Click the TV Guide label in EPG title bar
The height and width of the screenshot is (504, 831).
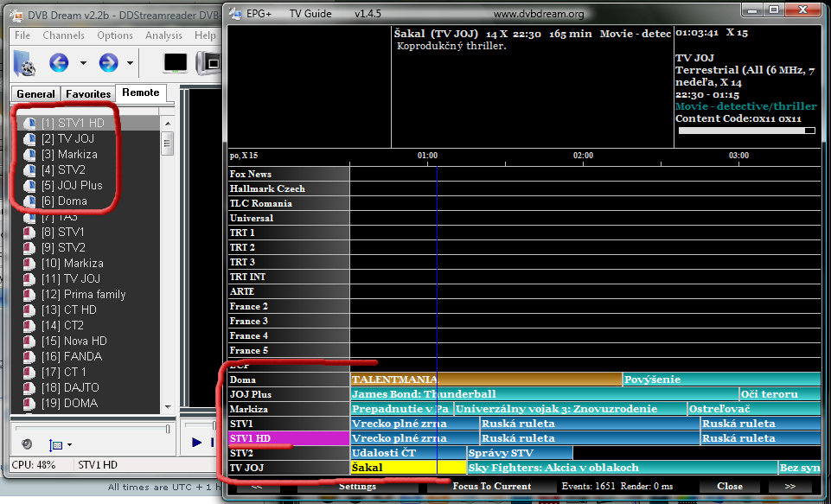click(x=310, y=14)
